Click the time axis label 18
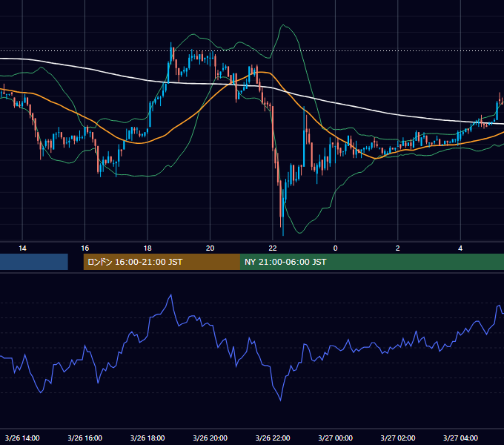 tap(147, 248)
